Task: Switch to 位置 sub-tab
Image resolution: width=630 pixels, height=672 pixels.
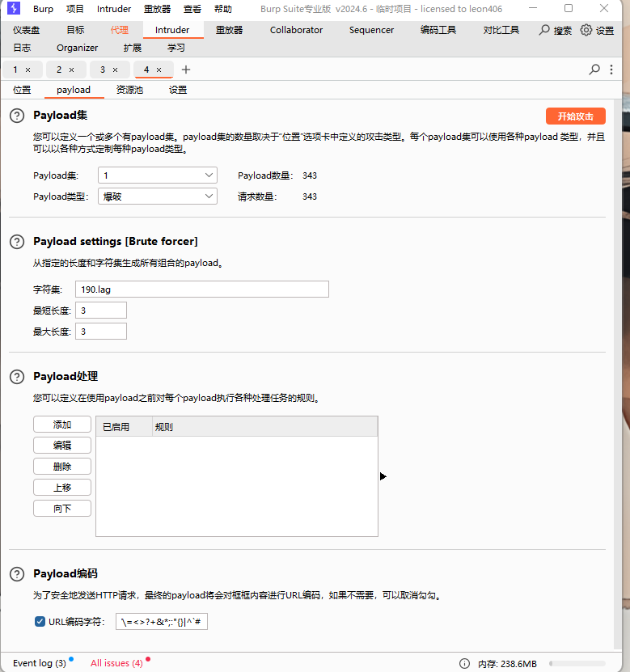Action: [x=22, y=90]
